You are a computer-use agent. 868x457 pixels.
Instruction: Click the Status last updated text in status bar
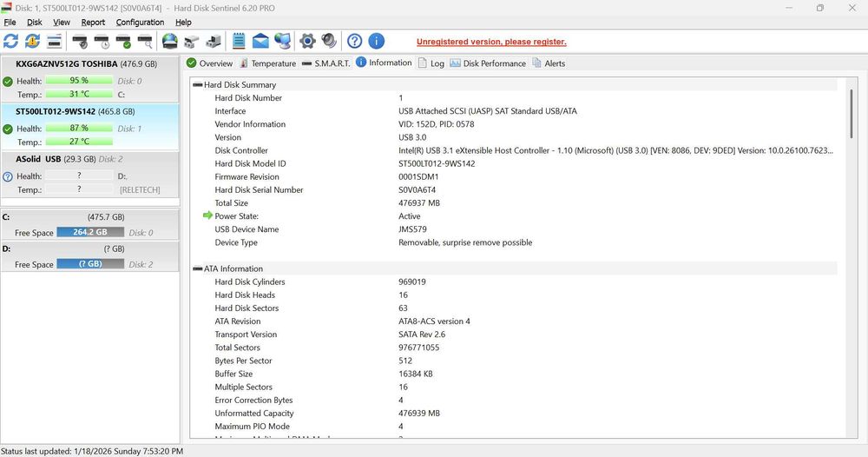coord(92,451)
